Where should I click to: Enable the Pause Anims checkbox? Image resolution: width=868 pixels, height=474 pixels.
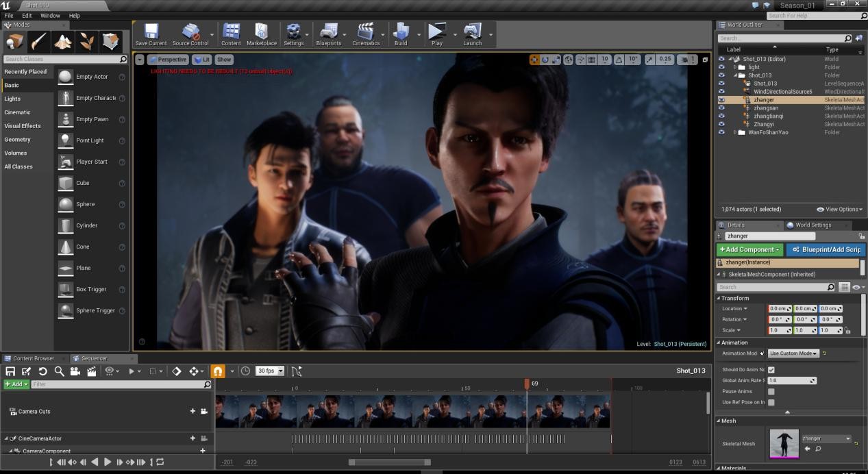(771, 392)
